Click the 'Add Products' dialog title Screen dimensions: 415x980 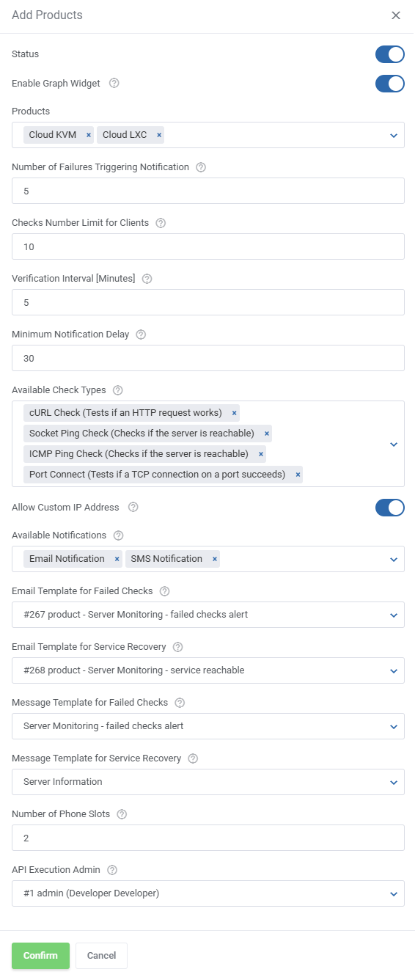click(x=47, y=15)
